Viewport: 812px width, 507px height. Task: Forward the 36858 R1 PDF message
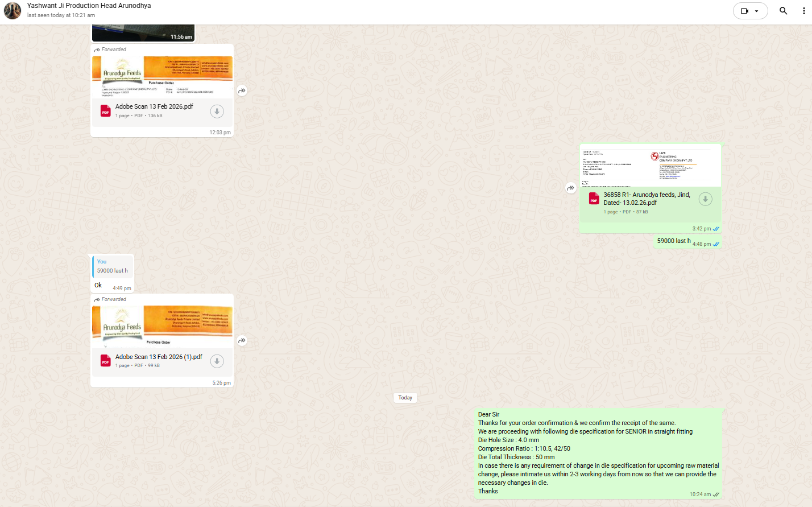[570, 188]
